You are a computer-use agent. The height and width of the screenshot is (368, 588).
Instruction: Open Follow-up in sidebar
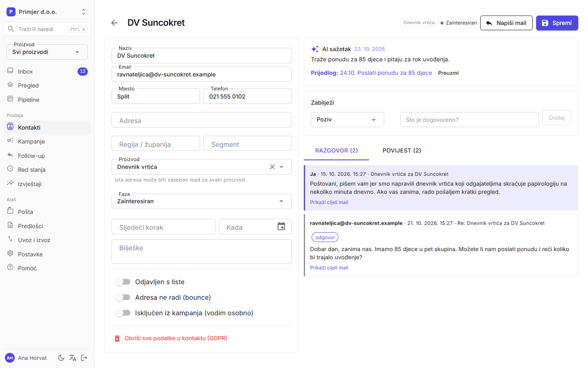47,156
